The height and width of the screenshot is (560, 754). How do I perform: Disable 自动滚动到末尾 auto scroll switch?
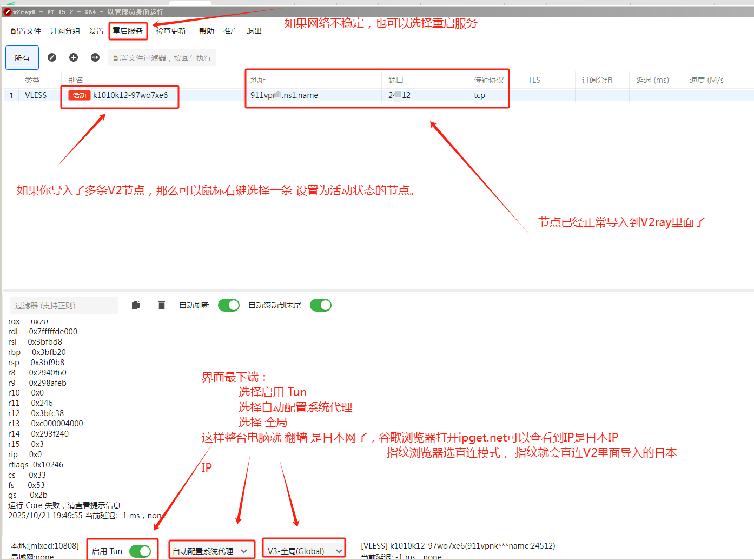coord(321,305)
